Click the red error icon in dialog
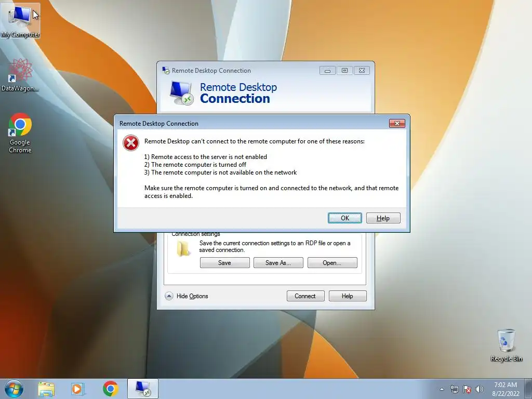Viewport: 532px width, 399px height. 131,143
